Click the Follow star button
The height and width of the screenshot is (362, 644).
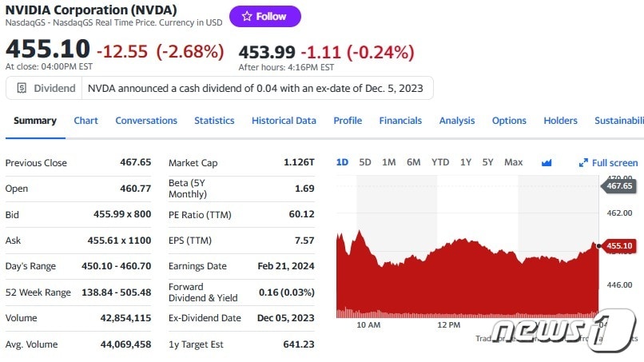[x=264, y=16]
